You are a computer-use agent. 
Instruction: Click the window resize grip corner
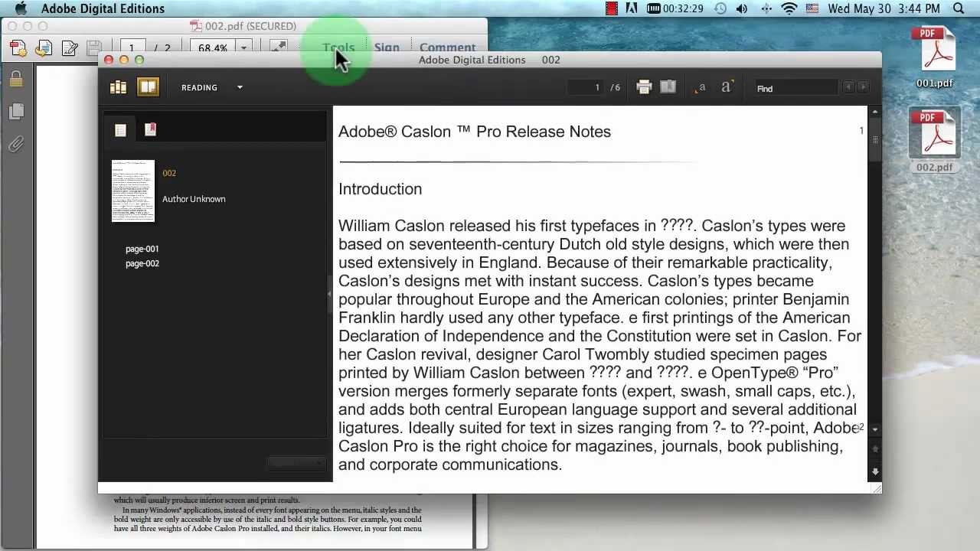tap(876, 487)
